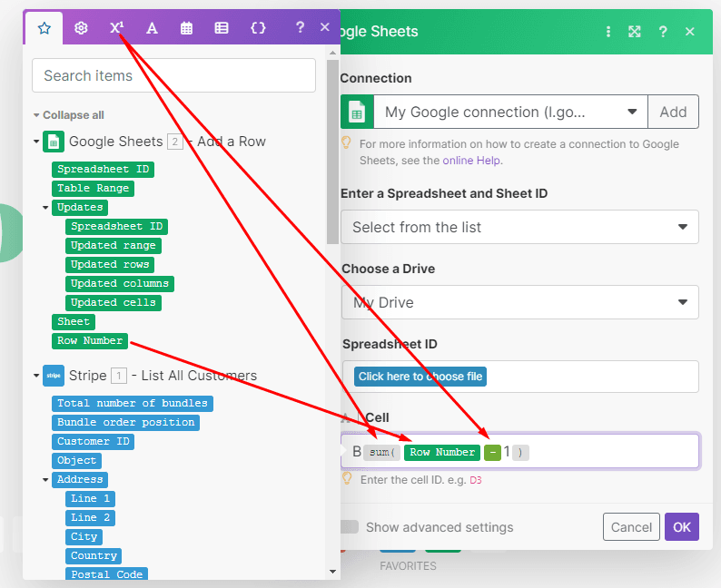Screen dimensions: 721x588
Task: Collapse the Updates collection
Action: pos(45,208)
